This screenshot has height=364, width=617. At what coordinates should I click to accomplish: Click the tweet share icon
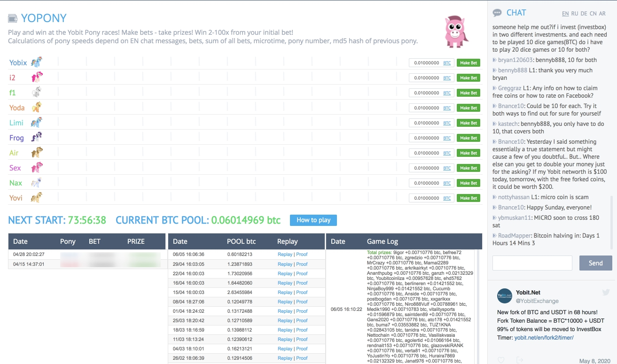520,360
